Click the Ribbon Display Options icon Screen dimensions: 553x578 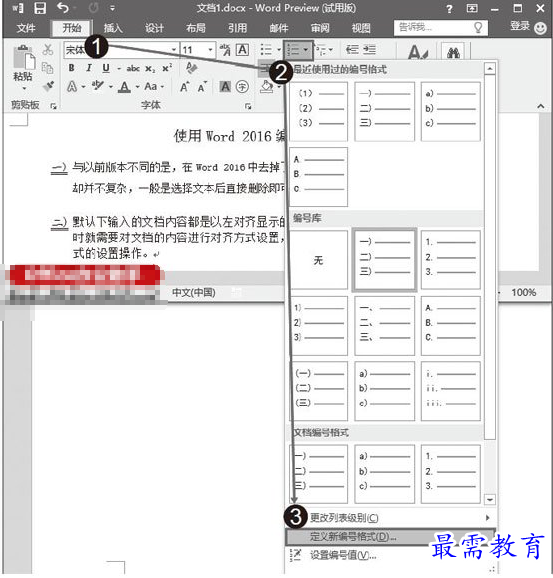tap(472, 8)
